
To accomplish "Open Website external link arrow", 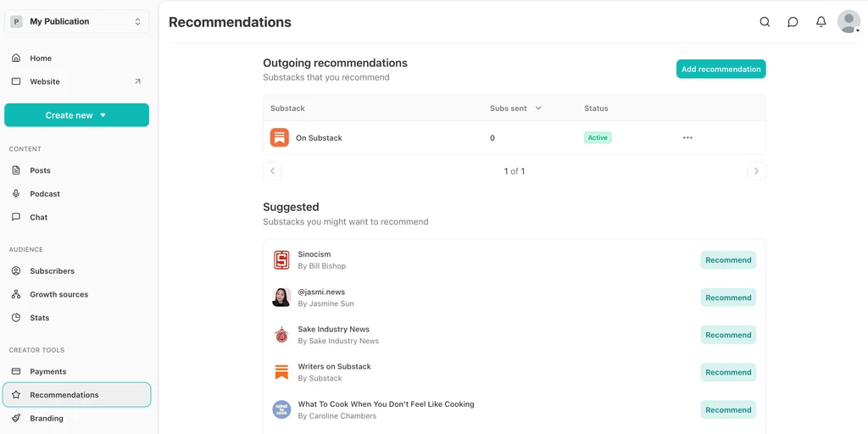I will pos(138,81).
